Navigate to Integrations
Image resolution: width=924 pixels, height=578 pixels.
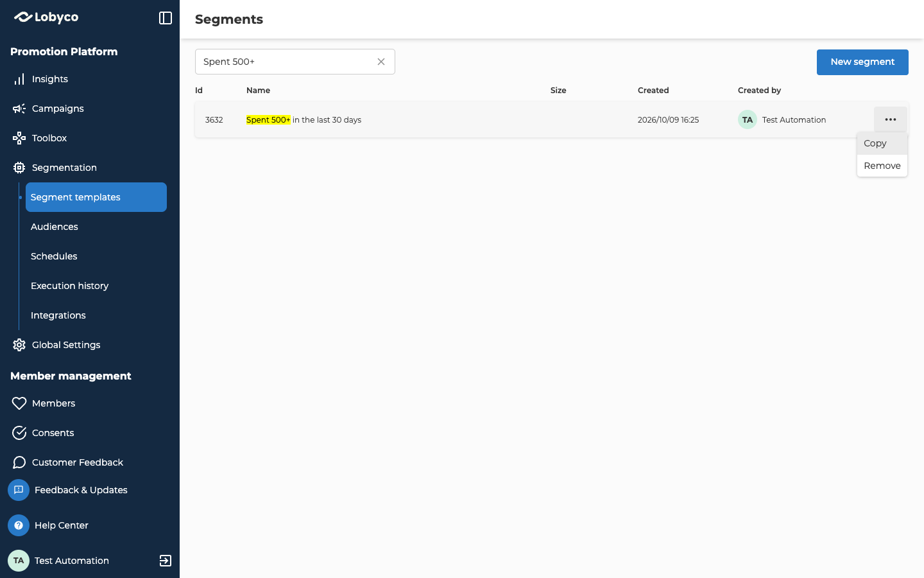tap(58, 315)
